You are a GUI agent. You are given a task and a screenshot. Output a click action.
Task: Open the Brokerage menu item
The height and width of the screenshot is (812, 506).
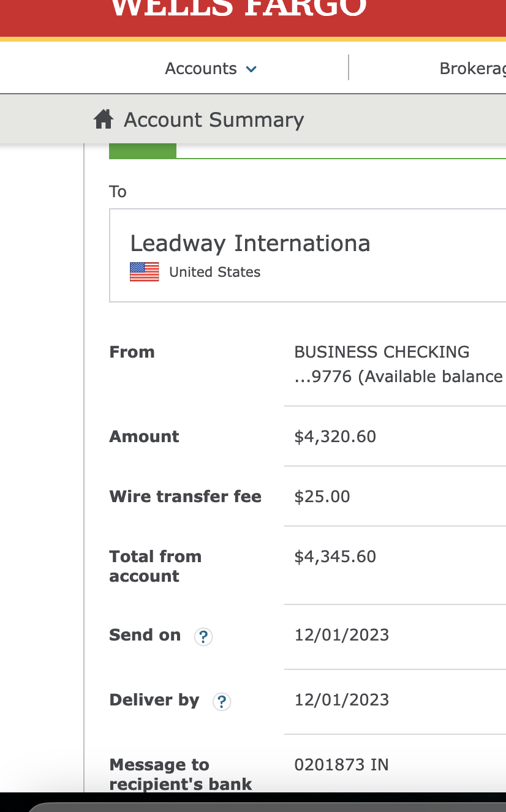pyautogui.click(x=472, y=69)
